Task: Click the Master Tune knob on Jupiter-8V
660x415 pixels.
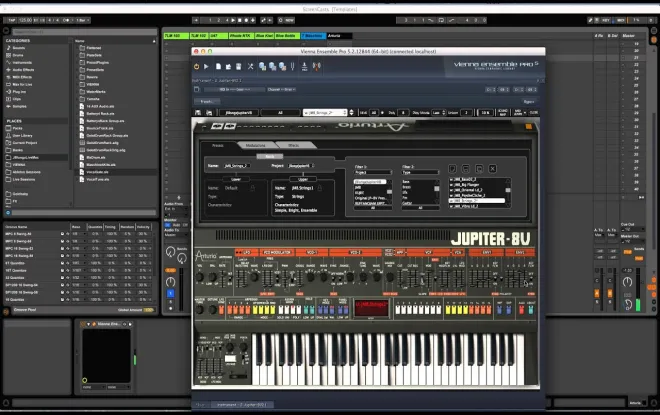Action: [x=200, y=310]
